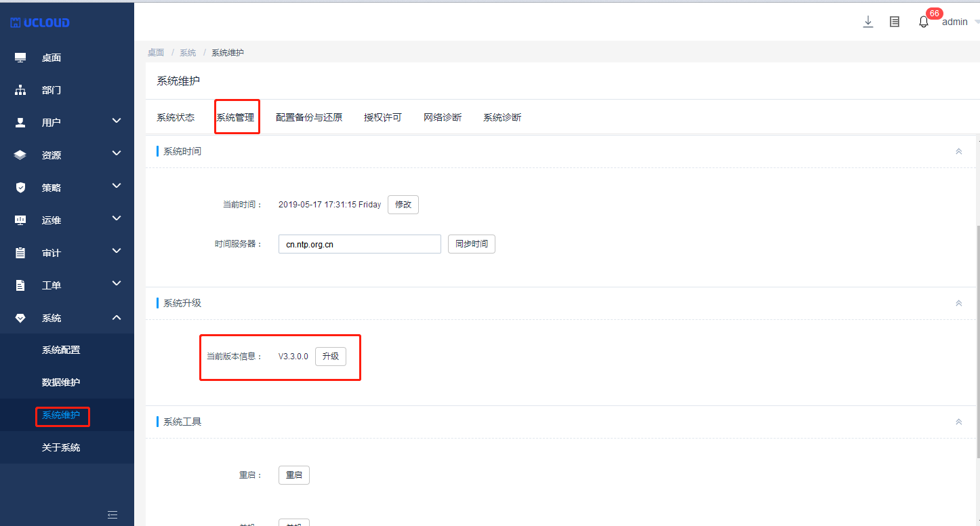Click the 部门 org-chart icon in sidebar
Image resolution: width=980 pixels, height=526 pixels.
[20, 90]
